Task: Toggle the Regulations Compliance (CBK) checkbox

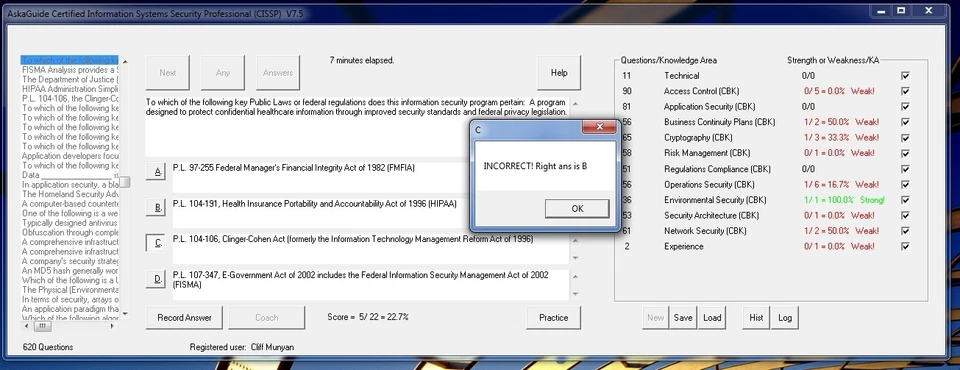Action: pyautogui.click(x=905, y=168)
